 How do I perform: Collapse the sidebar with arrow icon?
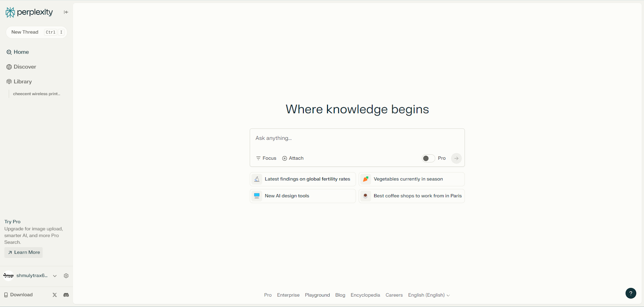click(66, 12)
